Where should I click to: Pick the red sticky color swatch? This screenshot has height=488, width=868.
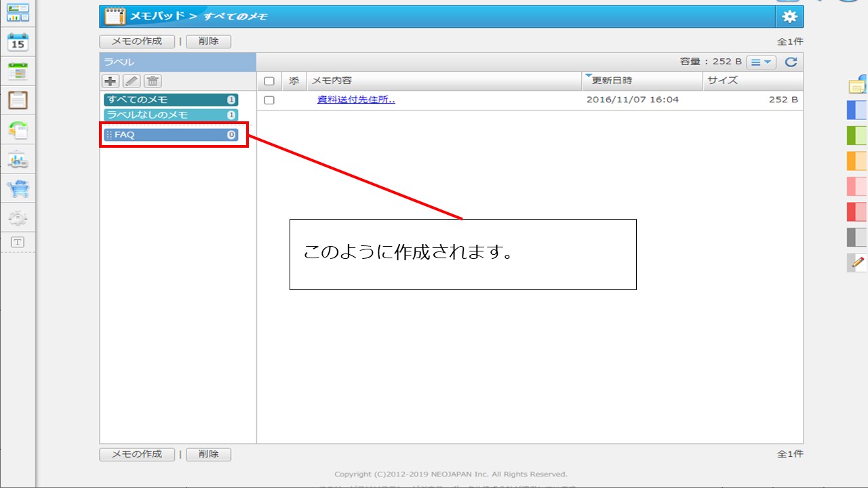coord(857,211)
